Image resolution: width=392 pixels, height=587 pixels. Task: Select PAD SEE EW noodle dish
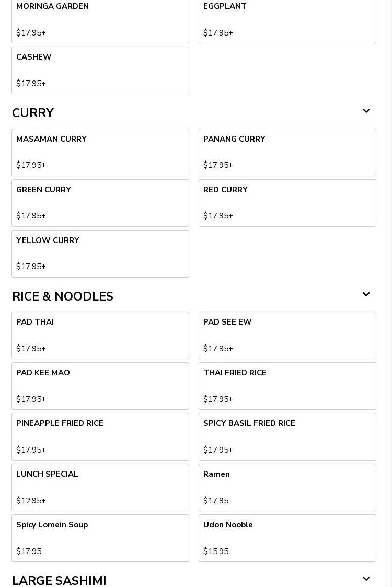coord(287,336)
